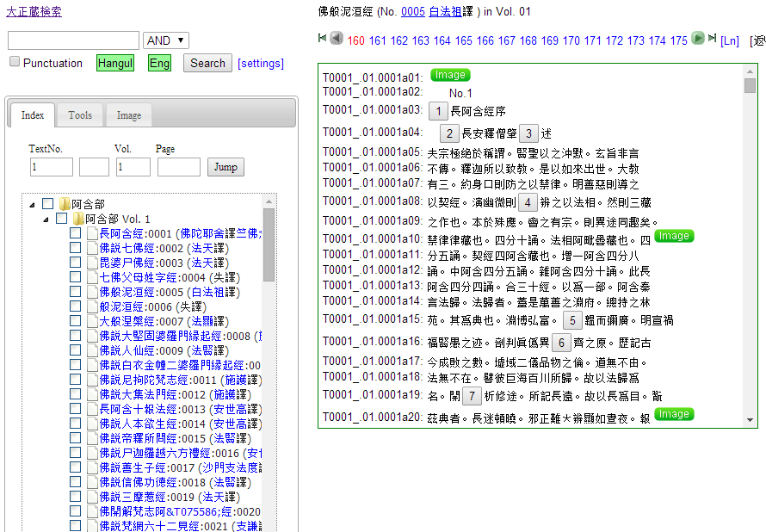Click footnote marker 4 in the text
This screenshot has width=766, height=532.
(x=528, y=203)
